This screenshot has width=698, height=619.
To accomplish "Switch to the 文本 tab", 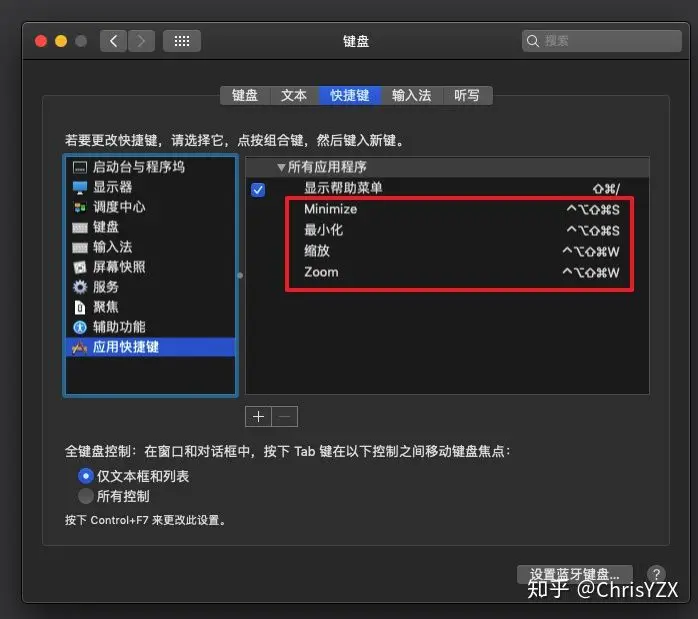I will click(x=294, y=96).
